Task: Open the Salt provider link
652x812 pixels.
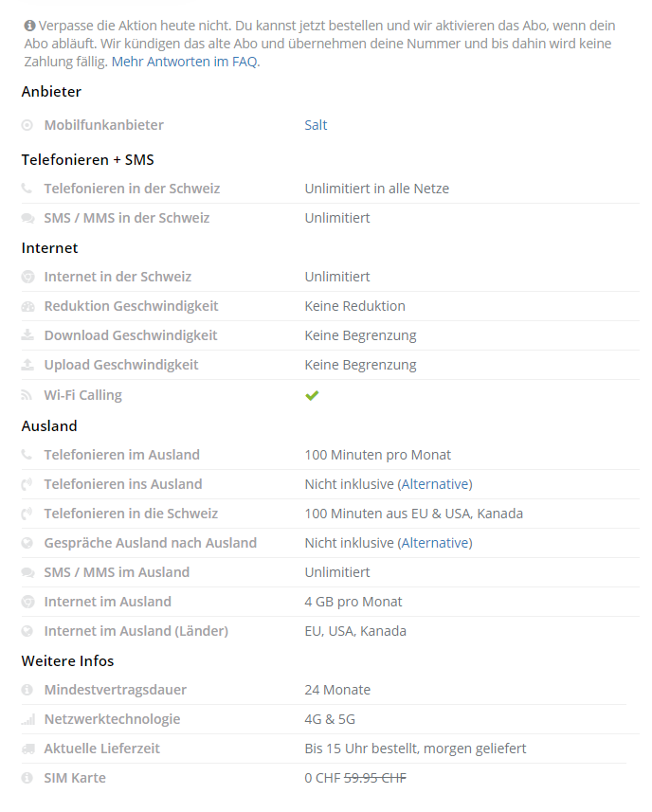Action: pos(316,125)
